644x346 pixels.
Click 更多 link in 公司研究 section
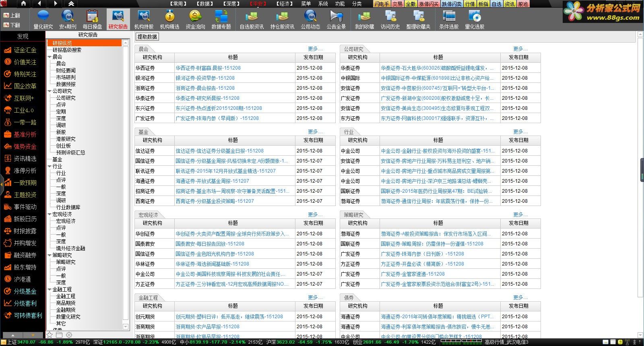[520, 49]
